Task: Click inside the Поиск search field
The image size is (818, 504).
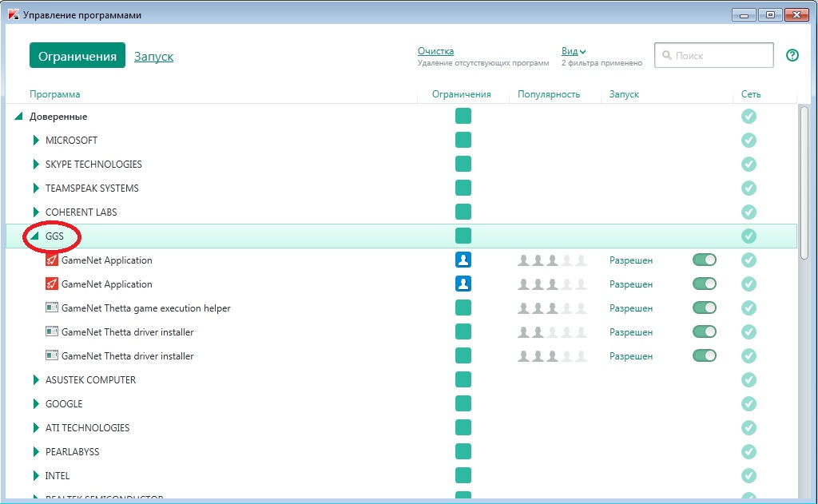Action: coord(713,55)
